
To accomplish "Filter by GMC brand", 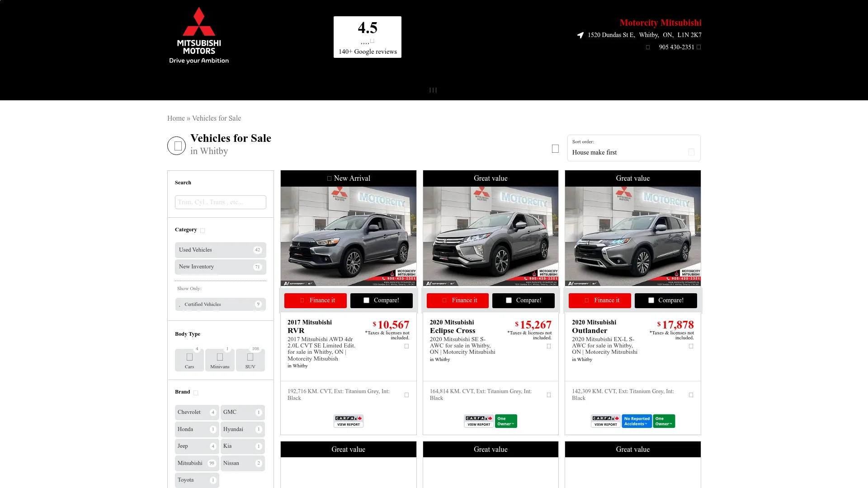I will 243,412.
